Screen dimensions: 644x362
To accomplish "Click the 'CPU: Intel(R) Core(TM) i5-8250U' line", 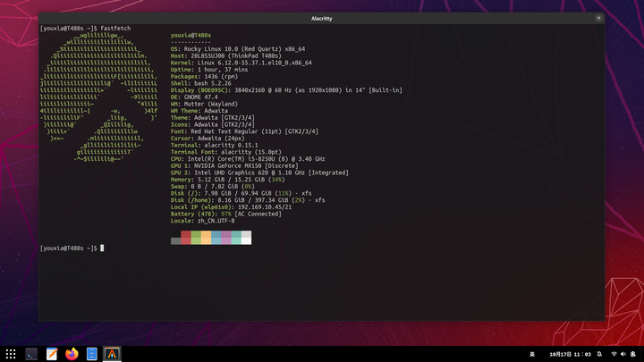I will [248, 159].
